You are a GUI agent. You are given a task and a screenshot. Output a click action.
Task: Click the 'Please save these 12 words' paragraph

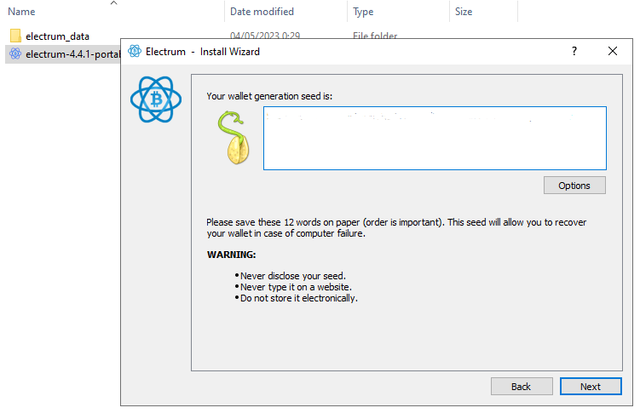pos(396,228)
